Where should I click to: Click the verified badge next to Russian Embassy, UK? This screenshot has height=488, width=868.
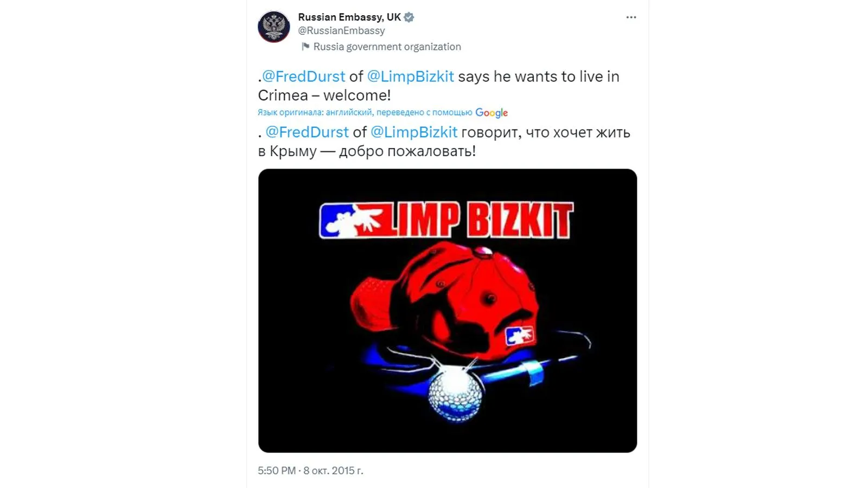click(409, 17)
